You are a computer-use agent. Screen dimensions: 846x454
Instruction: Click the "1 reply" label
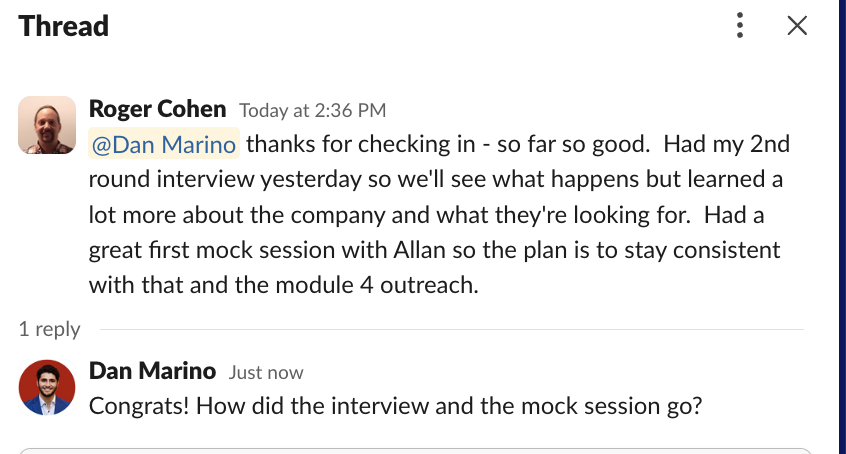coord(49,329)
